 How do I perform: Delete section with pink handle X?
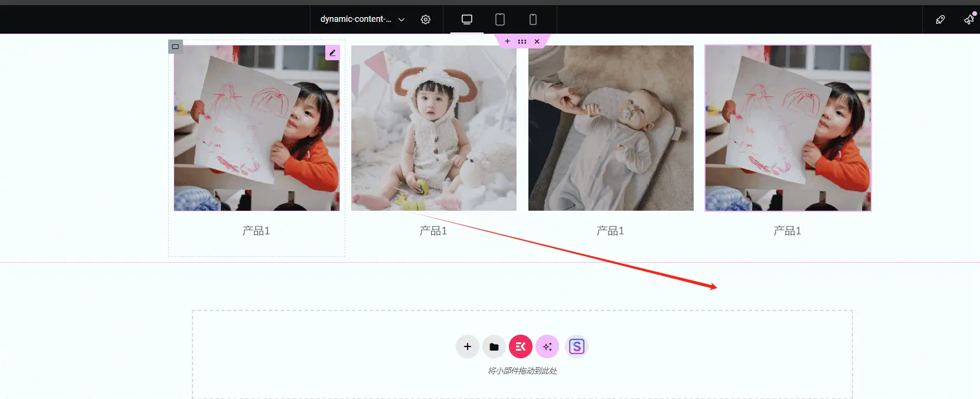(537, 41)
